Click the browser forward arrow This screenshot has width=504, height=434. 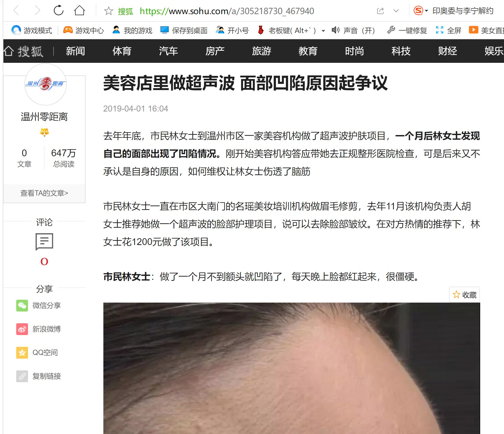point(38,11)
